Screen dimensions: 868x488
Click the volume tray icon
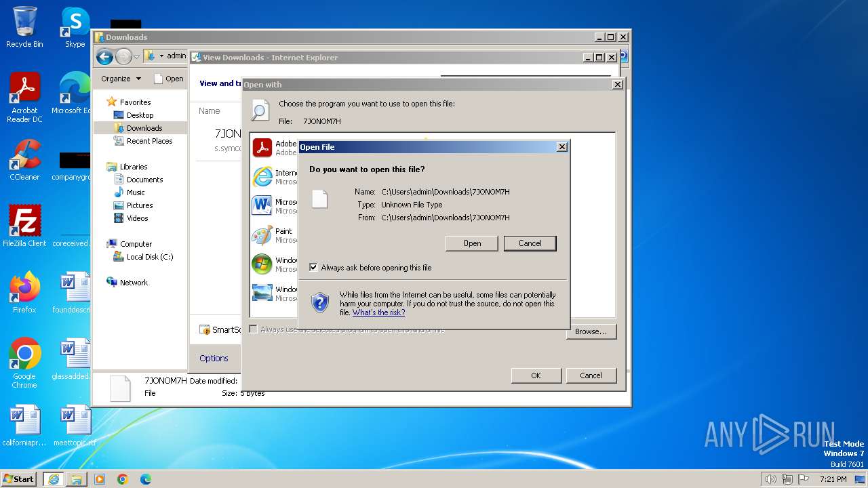770,479
